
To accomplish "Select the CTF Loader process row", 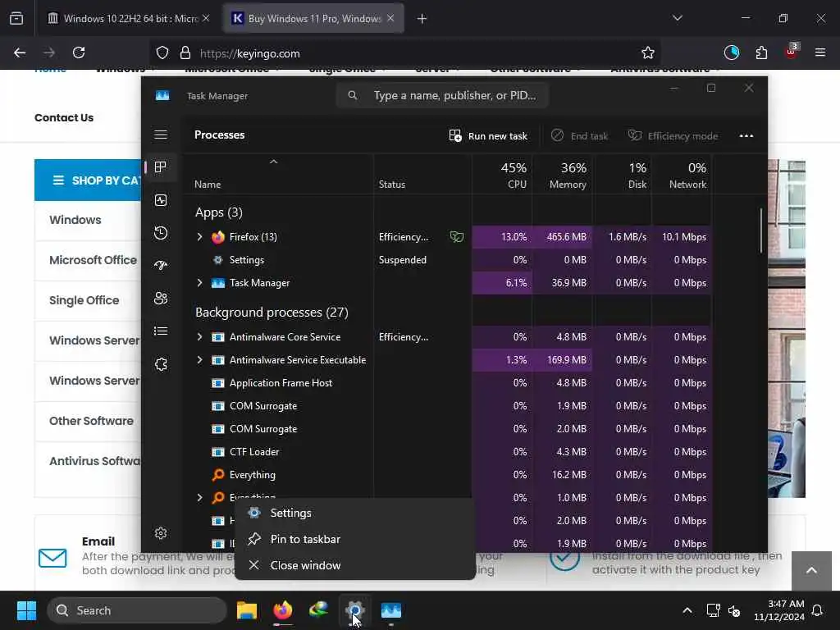I will click(447, 452).
